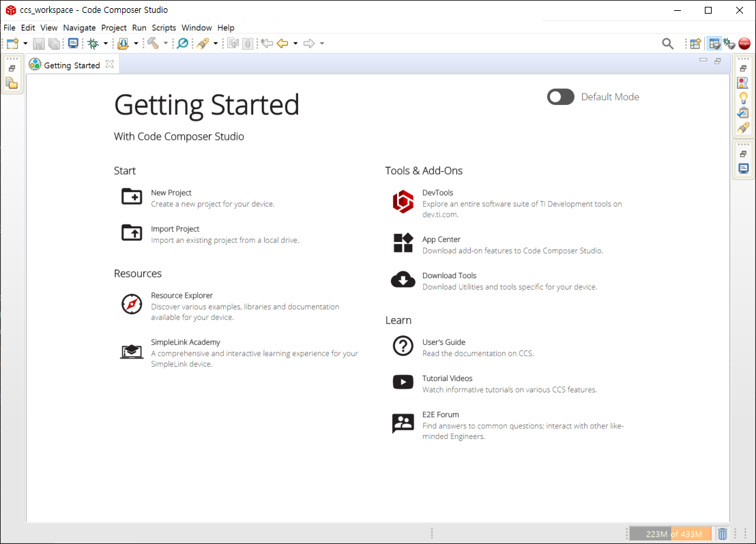The image size is (756, 544).
Task: Click the teal crossed-magnifier toolbar icon
Action: 183,44
